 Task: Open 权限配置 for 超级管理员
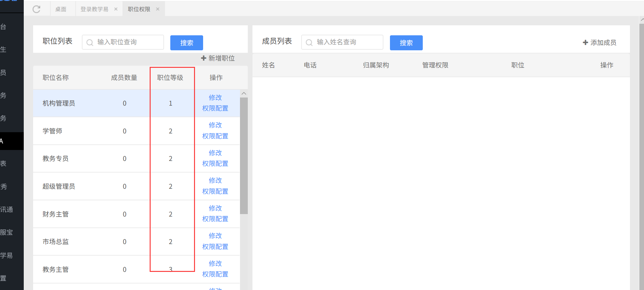(215, 192)
